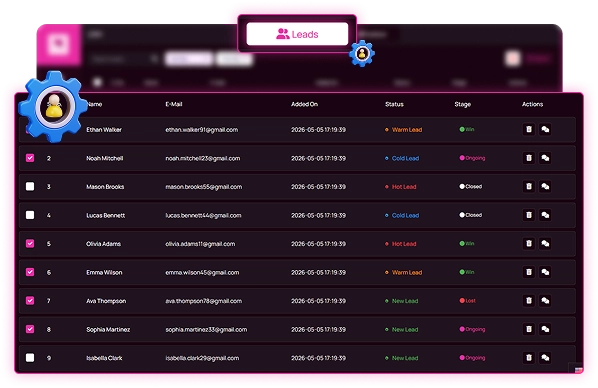Uncheck the Olivia Adams row checkbox
The width and height of the screenshot is (598, 388).
30,243
